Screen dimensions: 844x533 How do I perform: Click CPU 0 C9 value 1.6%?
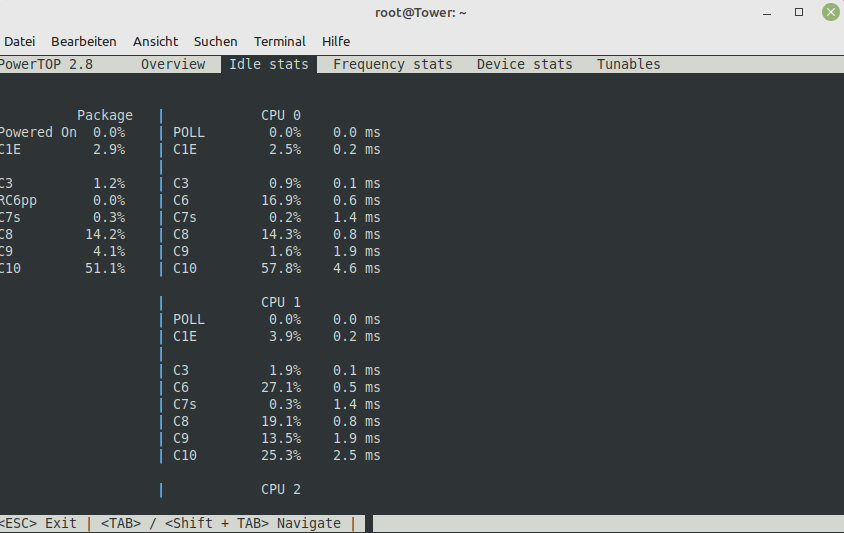pos(285,251)
